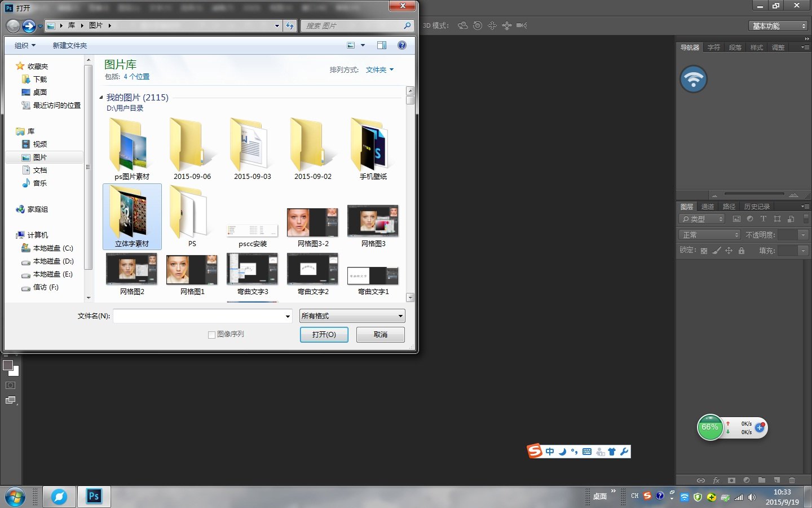Enable the 图像序列 checkbox
Image resolution: width=812 pixels, height=508 pixels.
[212, 335]
